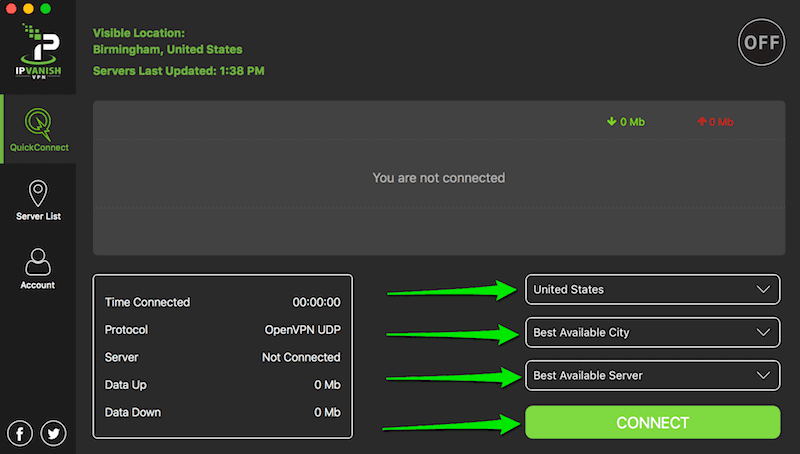Toggle the round OFF connection switch
800x454 pixels.
pos(761,42)
